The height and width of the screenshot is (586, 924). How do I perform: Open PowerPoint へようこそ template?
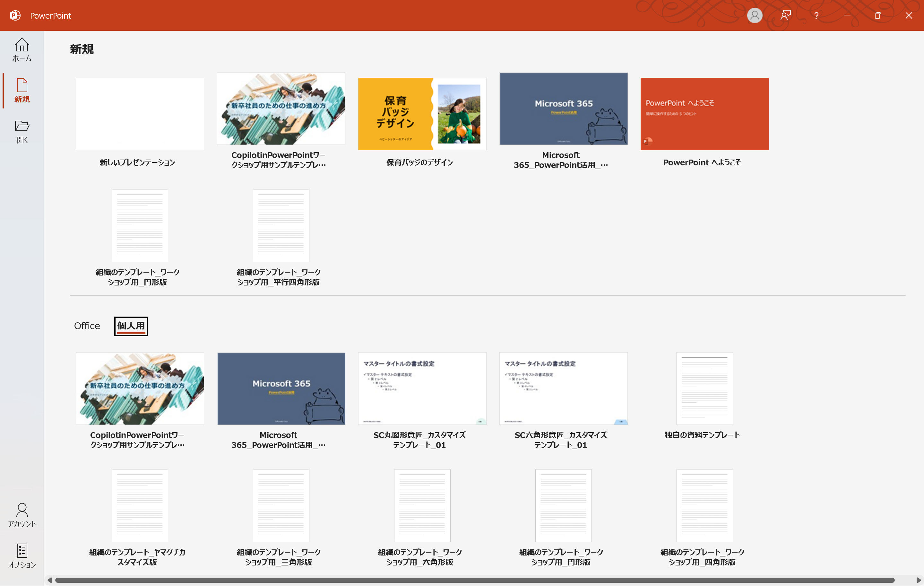pyautogui.click(x=704, y=114)
